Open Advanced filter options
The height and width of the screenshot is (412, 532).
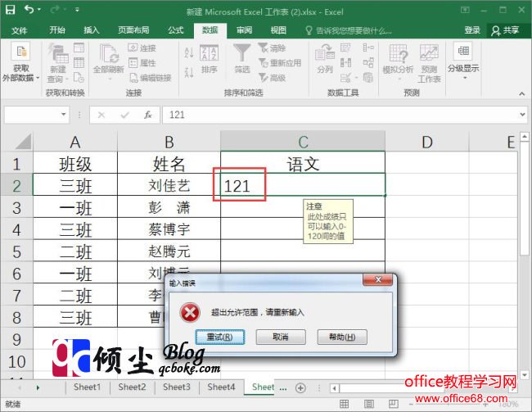click(x=272, y=78)
